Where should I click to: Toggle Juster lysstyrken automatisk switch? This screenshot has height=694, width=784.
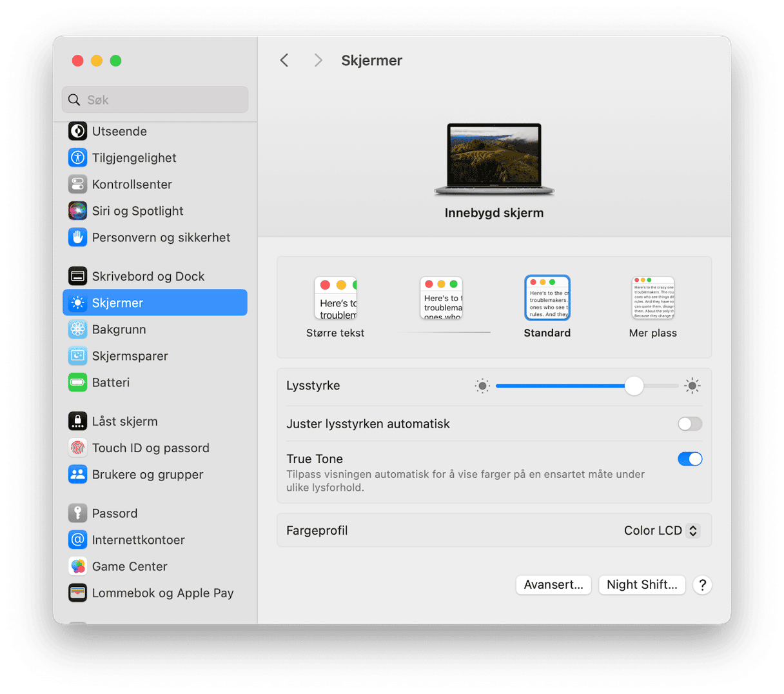coord(690,424)
